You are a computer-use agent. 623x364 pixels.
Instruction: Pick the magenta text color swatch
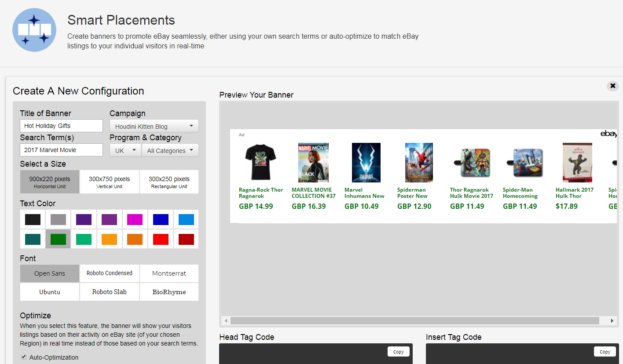click(x=135, y=219)
